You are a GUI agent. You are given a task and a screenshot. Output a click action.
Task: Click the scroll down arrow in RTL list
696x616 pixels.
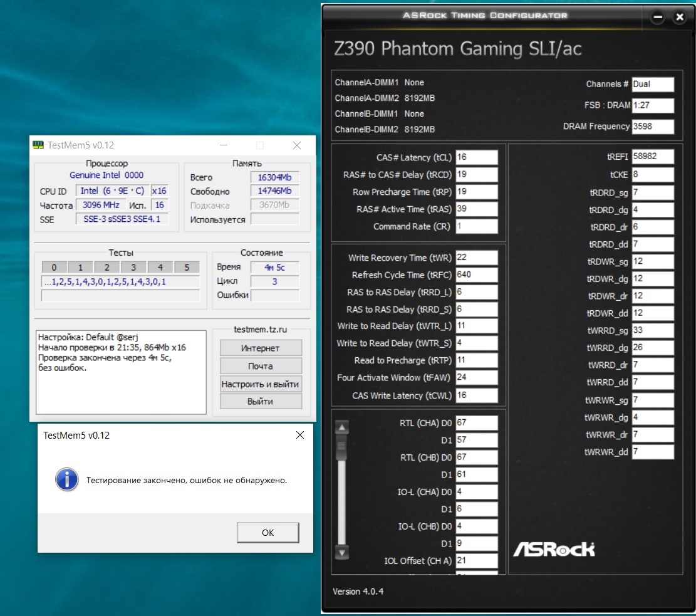click(x=342, y=553)
